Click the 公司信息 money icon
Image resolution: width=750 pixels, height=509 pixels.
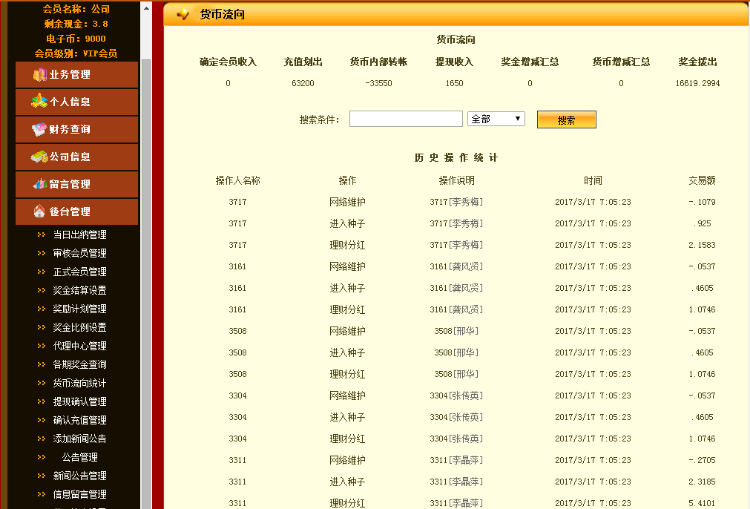click(x=39, y=157)
